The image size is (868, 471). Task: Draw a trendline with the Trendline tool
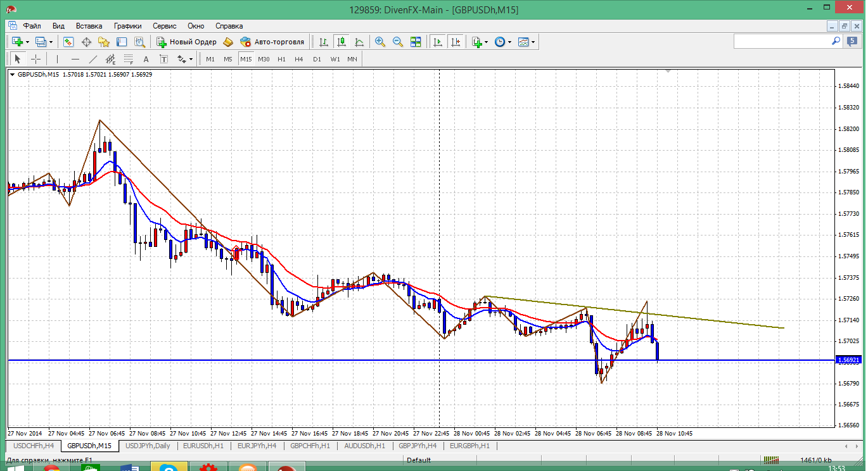point(93,59)
